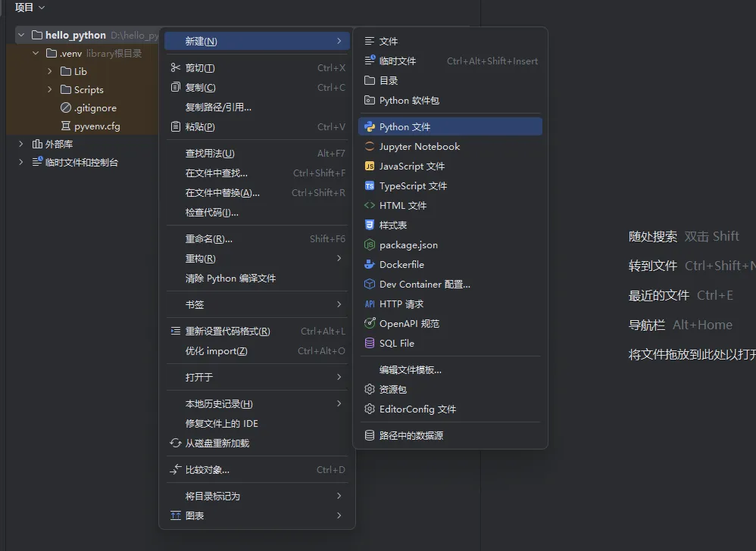This screenshot has height=551, width=756.
Task: Click the OpenAPI 规范 icon
Action: click(370, 323)
